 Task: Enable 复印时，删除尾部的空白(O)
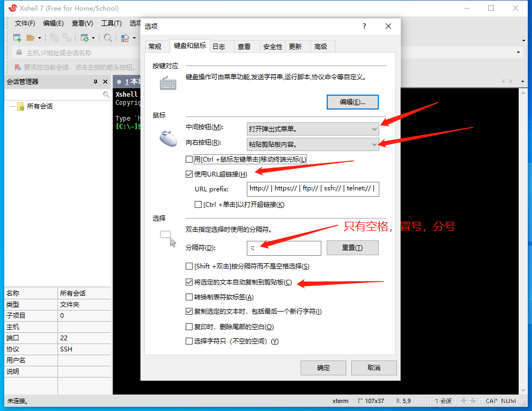(x=189, y=326)
